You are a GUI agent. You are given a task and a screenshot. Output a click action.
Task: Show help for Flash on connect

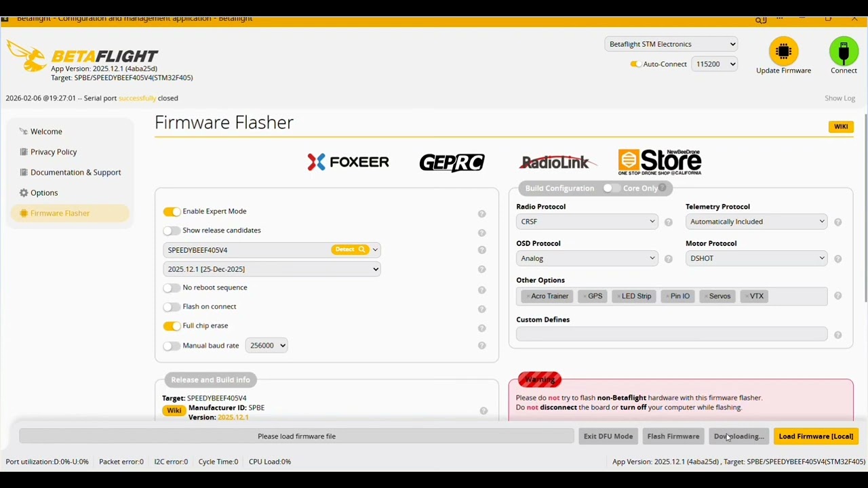[482, 309]
